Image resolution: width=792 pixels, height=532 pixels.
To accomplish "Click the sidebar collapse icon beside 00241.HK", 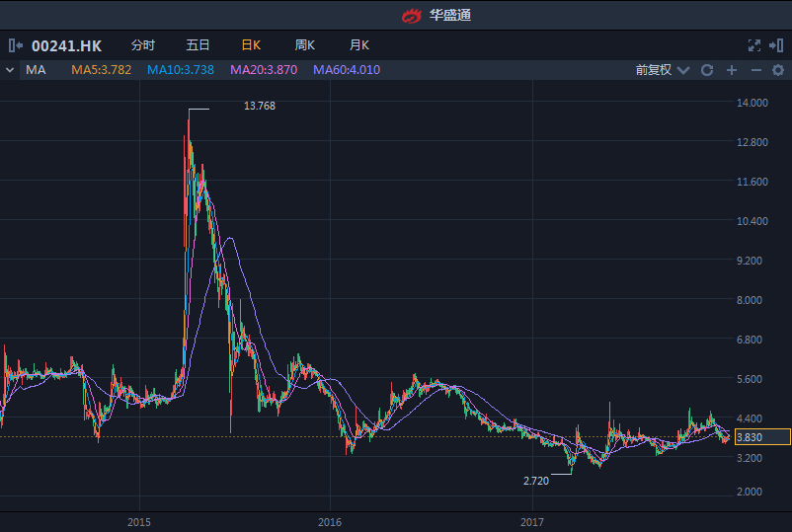I will coord(16,45).
